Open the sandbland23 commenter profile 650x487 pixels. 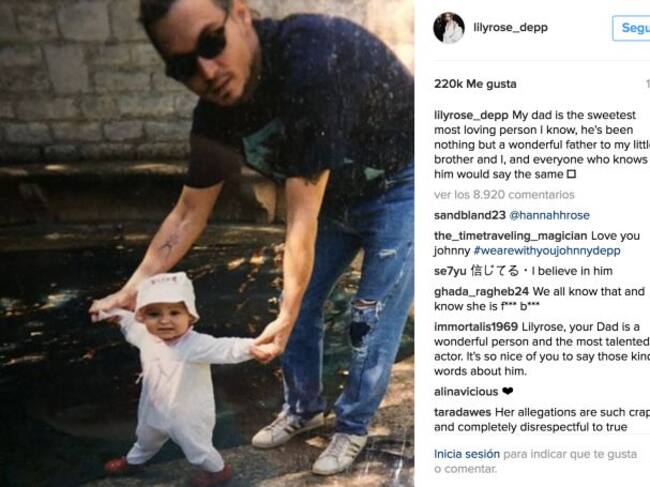(x=470, y=215)
